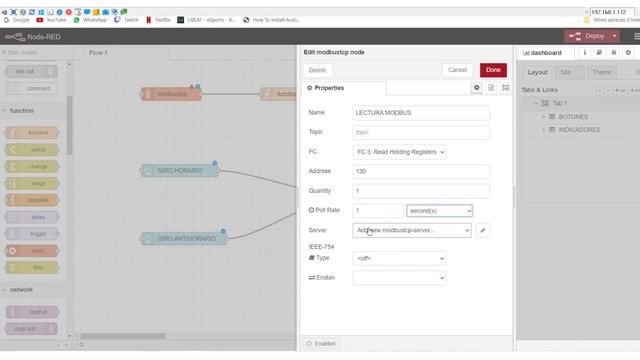The width and height of the screenshot is (640, 360).
Task: Open the WhatsApp bookmark
Action: click(x=90, y=20)
